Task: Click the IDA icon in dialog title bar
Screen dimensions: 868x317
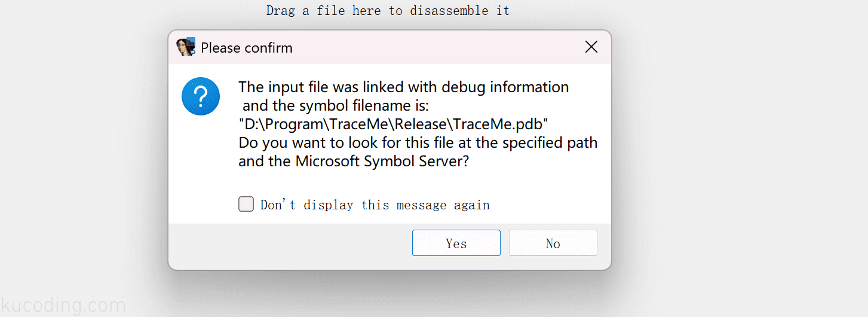Action: [186, 47]
